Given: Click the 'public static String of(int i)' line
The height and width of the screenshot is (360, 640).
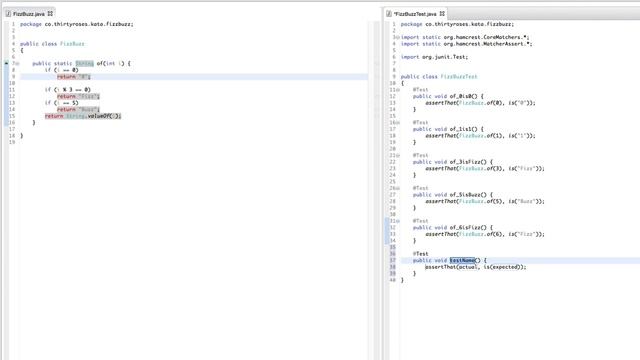Looking at the screenshot, I should tap(81, 63).
